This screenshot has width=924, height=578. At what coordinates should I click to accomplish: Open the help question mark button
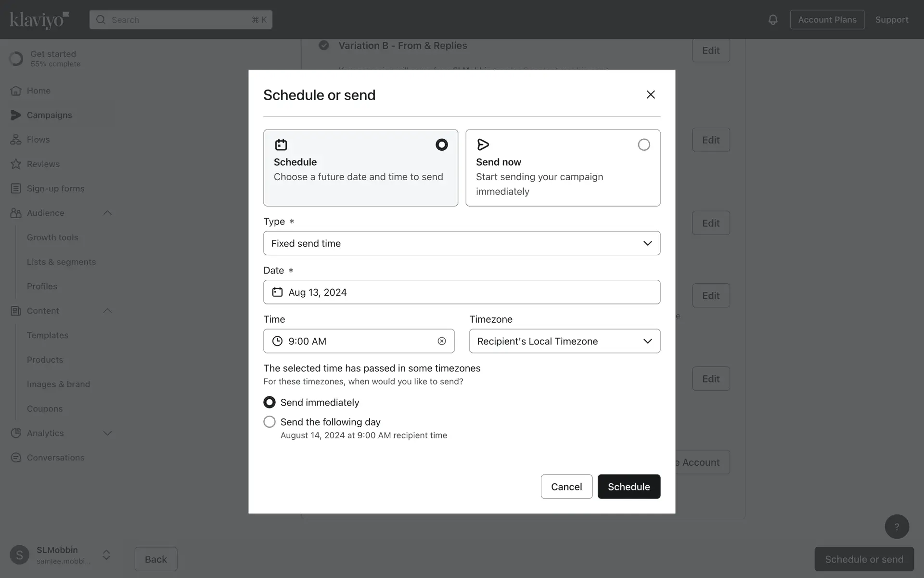tap(896, 526)
